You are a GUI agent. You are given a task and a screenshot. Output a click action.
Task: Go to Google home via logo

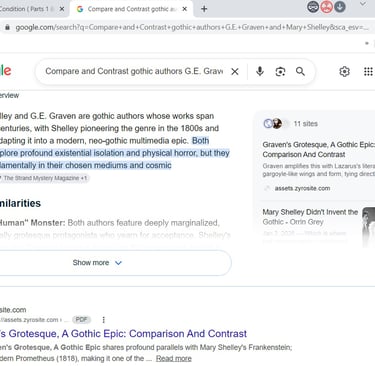6,71
